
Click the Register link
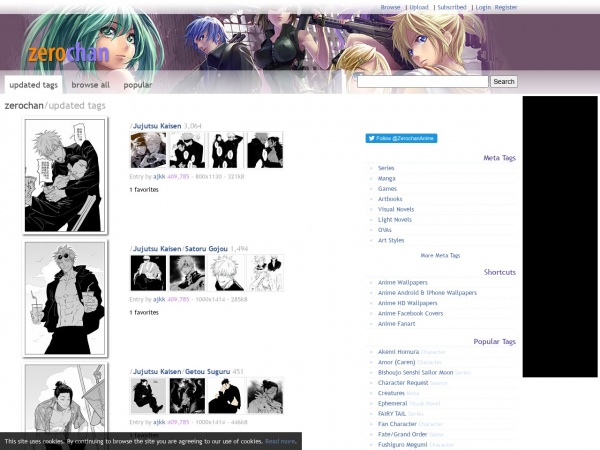[506, 7]
